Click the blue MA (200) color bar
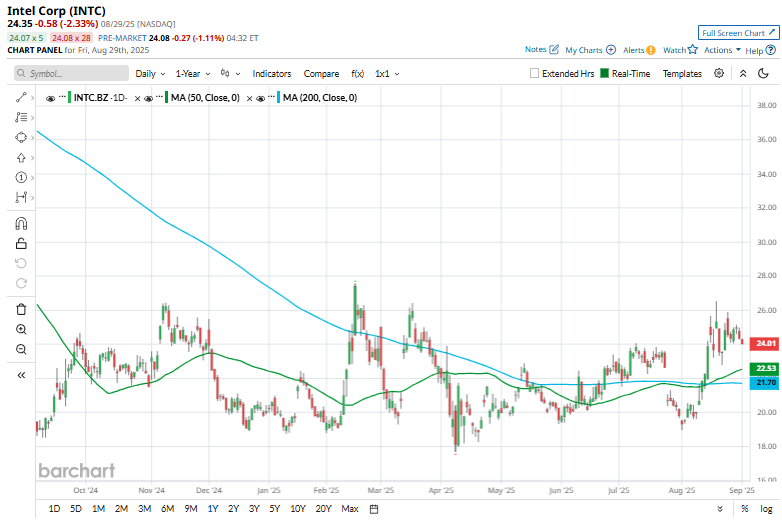 (279, 97)
